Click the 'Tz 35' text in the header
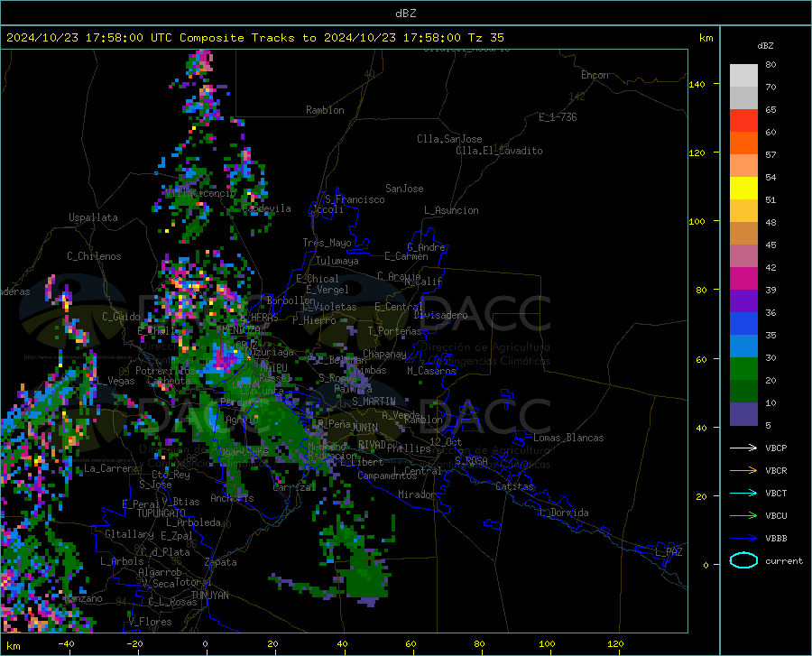Screen dimensions: 812x656 pyautogui.click(x=485, y=38)
